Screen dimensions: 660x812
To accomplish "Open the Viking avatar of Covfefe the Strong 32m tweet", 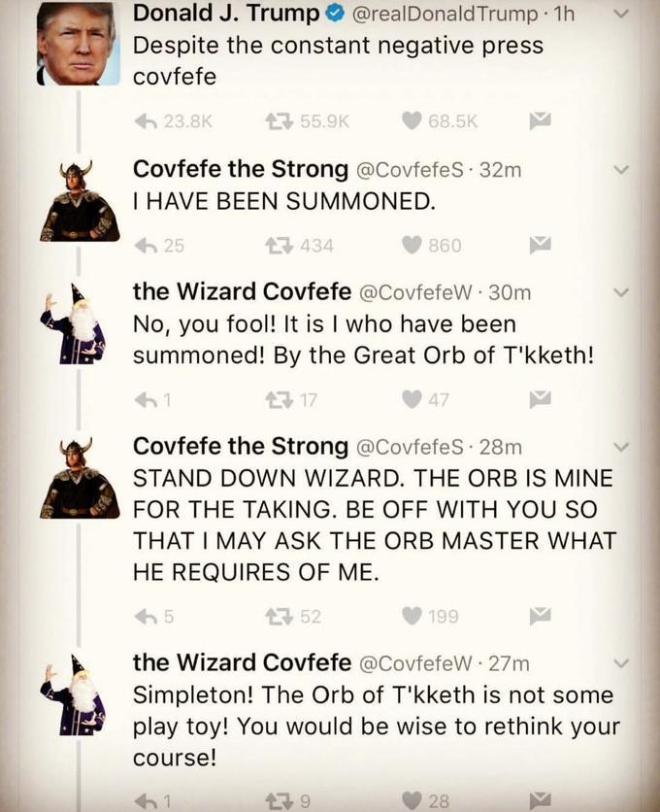I will 80,201.
